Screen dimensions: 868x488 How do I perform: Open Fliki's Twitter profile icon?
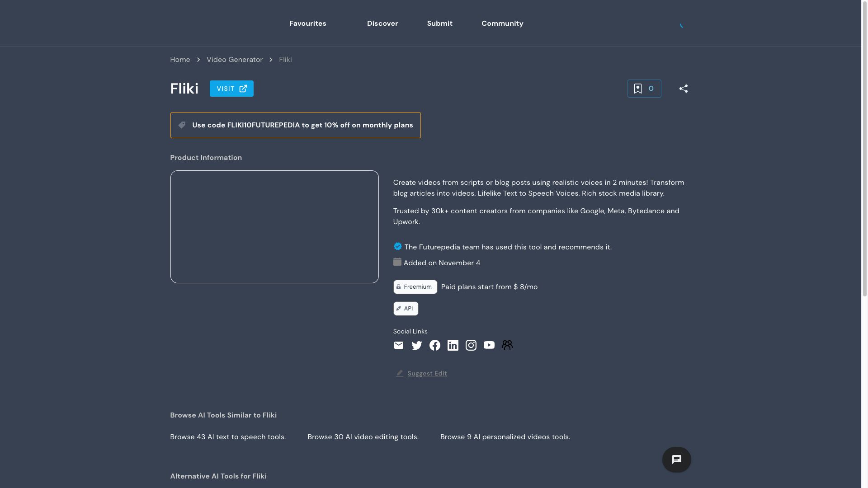[x=416, y=345]
